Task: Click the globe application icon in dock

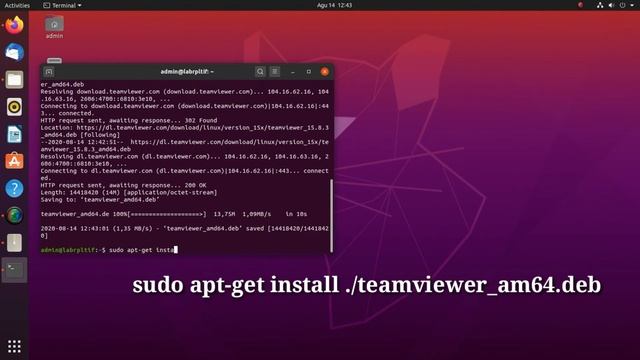Action: tap(14, 216)
